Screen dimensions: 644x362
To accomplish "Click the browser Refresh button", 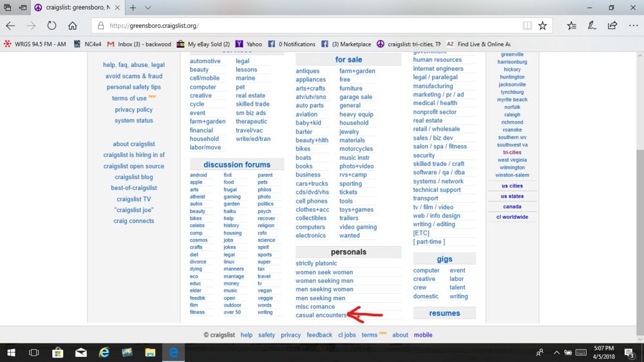I will pos(52,26).
